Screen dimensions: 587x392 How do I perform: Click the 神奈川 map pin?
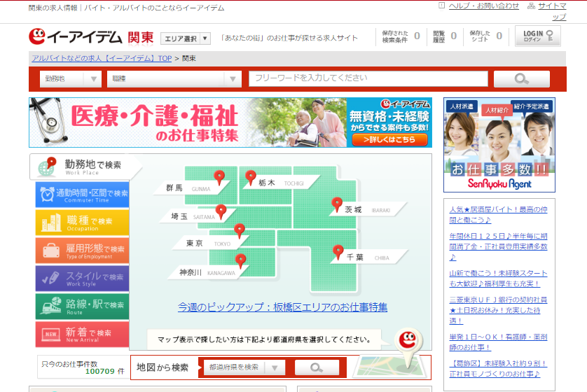240,261
